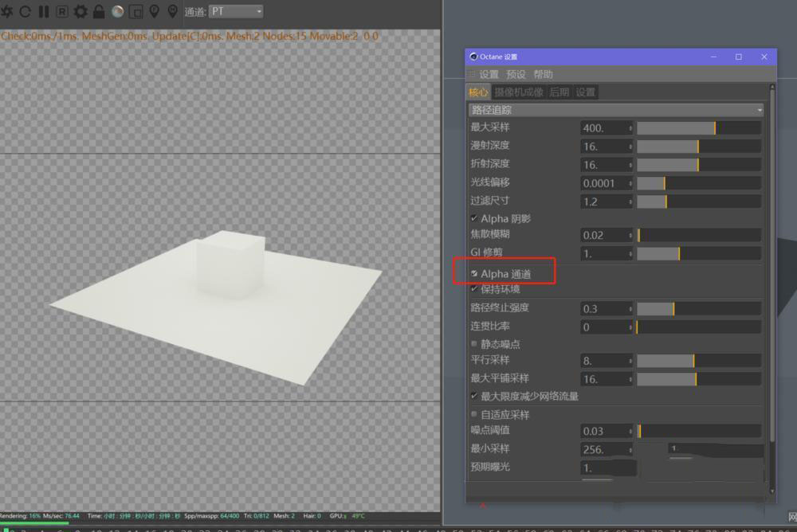This screenshot has height=532, width=797.
Task: Click the GI 修剪 value field
Action: click(x=603, y=253)
